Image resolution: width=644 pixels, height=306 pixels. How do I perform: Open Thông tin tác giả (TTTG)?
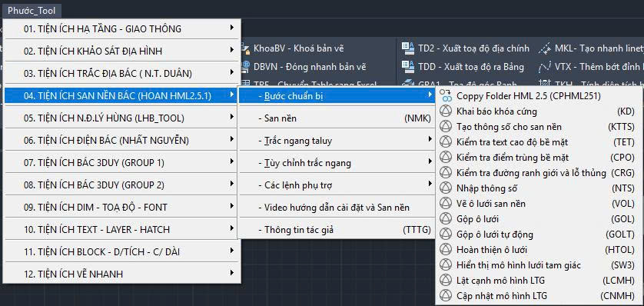[337, 230]
